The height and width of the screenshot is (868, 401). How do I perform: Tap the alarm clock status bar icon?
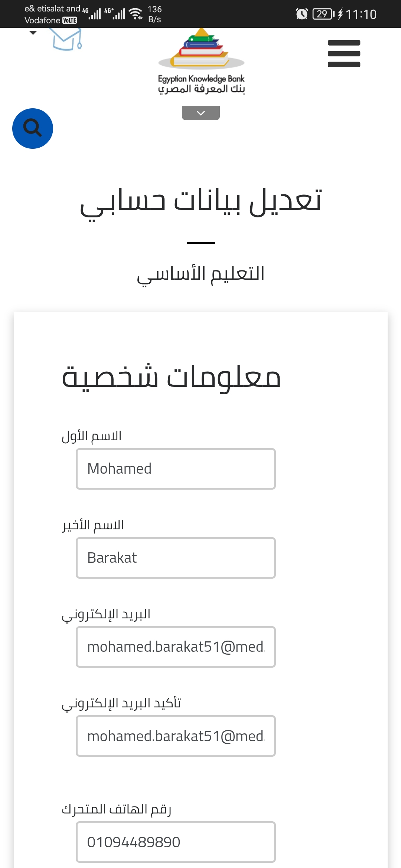click(301, 14)
